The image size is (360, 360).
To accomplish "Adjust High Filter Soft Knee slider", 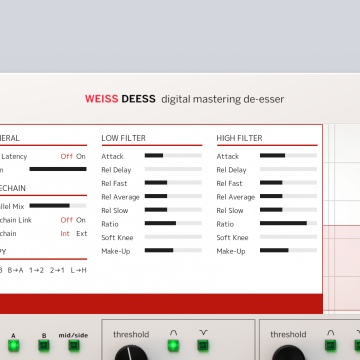I will [288, 237].
